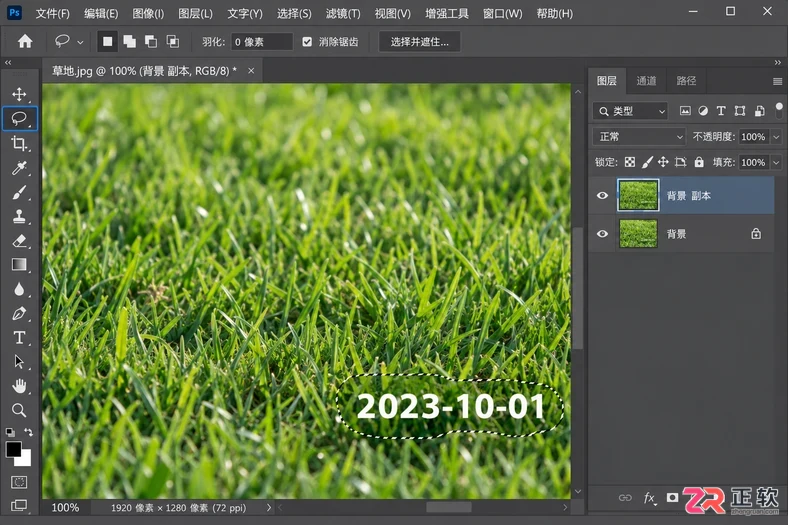Choose the Eraser tool
The width and height of the screenshot is (788, 525).
[x=19, y=241]
